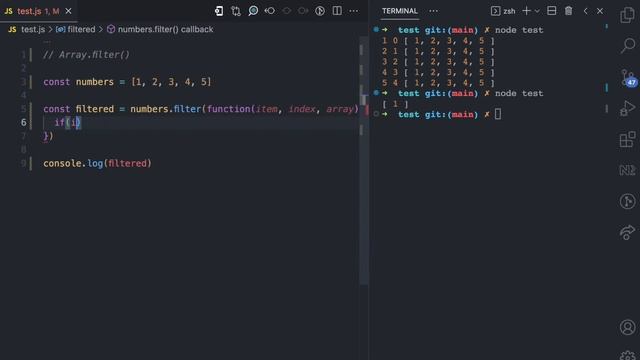The width and height of the screenshot is (640, 360).
Task: Open the test.js editor tab
Action: (x=32, y=11)
